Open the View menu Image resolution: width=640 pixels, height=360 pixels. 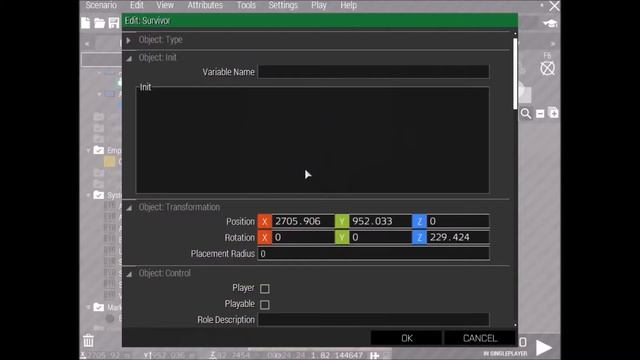(165, 5)
